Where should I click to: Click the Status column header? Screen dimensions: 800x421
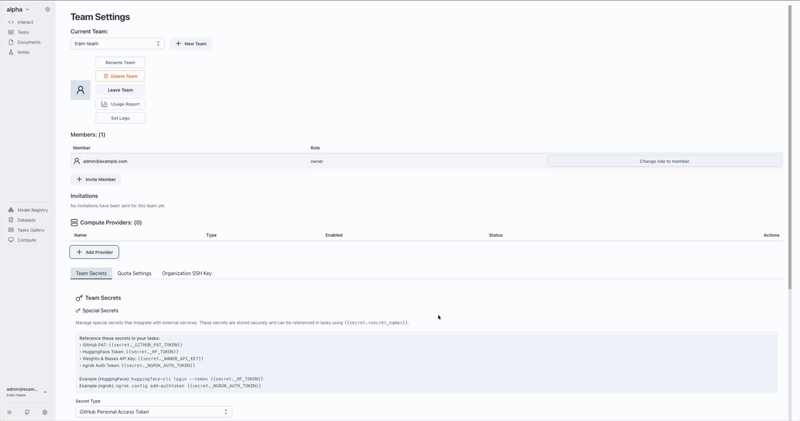click(x=496, y=235)
